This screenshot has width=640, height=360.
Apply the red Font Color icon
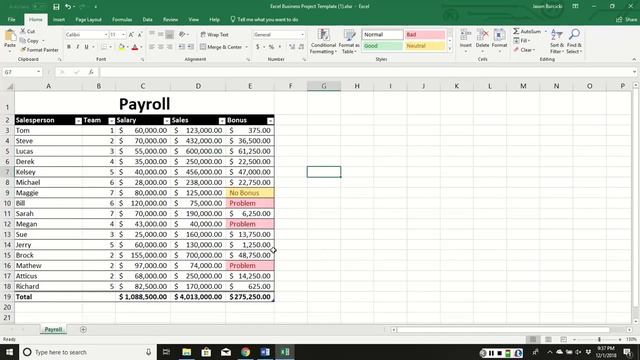(135, 47)
